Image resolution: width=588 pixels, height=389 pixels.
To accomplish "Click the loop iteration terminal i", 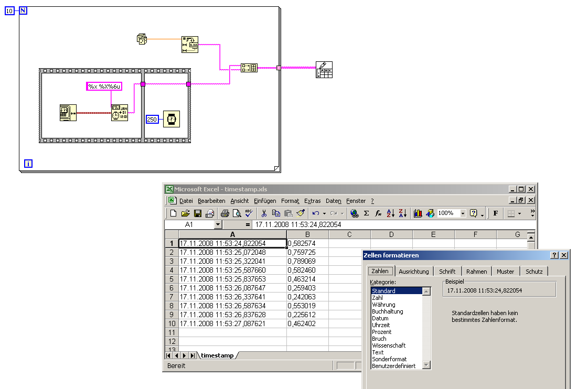I will pos(28,164).
